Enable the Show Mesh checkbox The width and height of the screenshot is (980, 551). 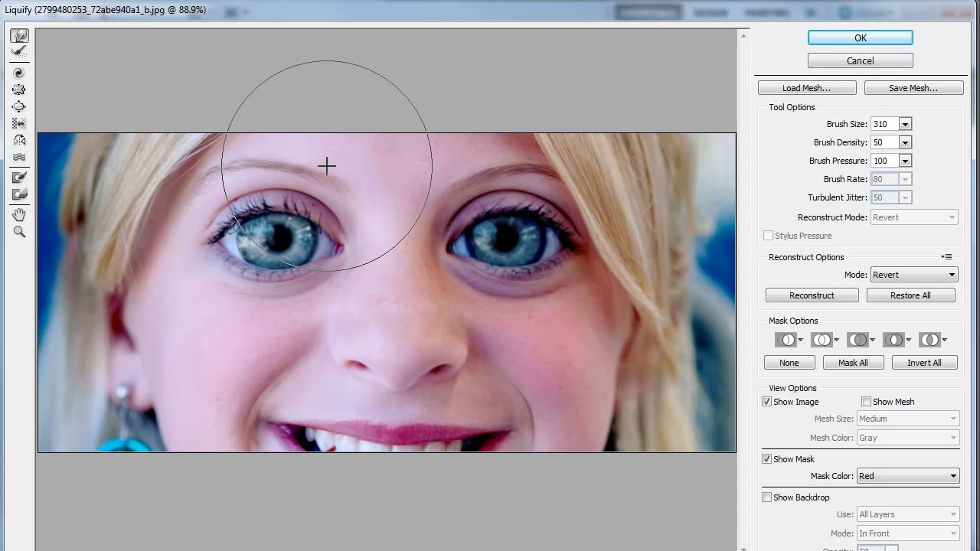(866, 402)
